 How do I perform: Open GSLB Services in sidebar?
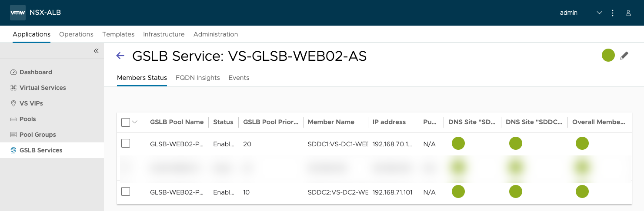[x=52, y=150]
